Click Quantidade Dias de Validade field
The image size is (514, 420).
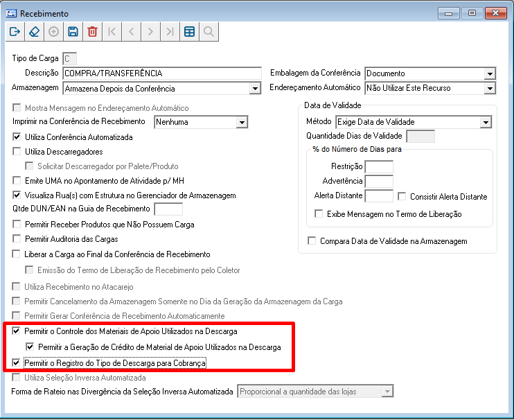coord(420,136)
